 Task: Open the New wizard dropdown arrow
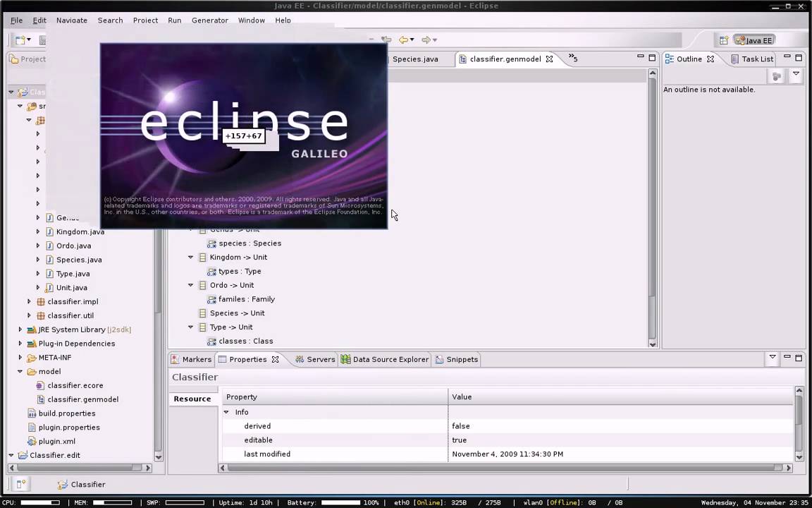tap(28, 40)
